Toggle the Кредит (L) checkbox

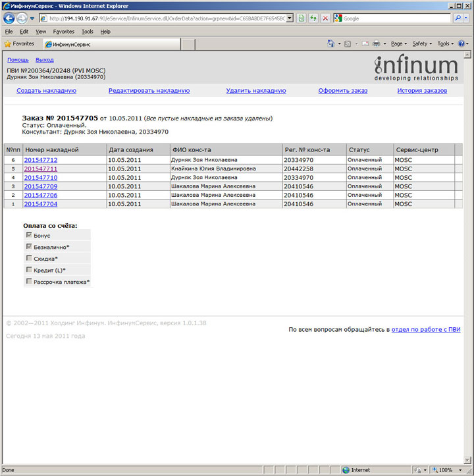(29, 269)
